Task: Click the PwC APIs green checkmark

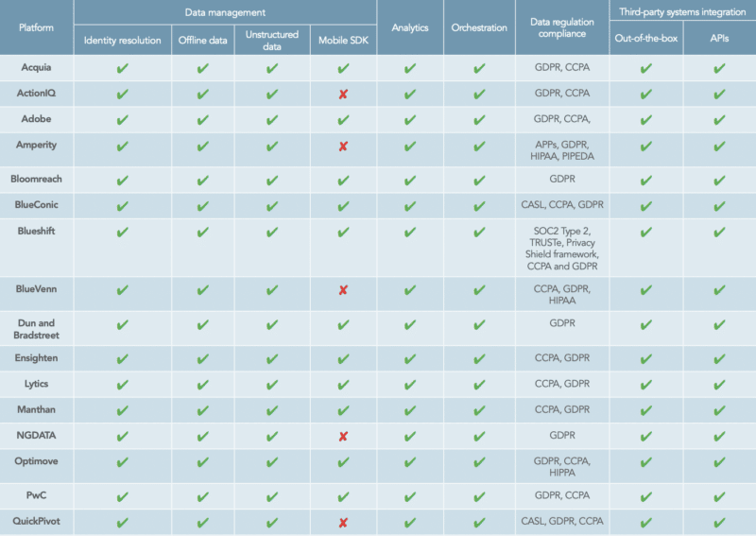Action: 719,496
